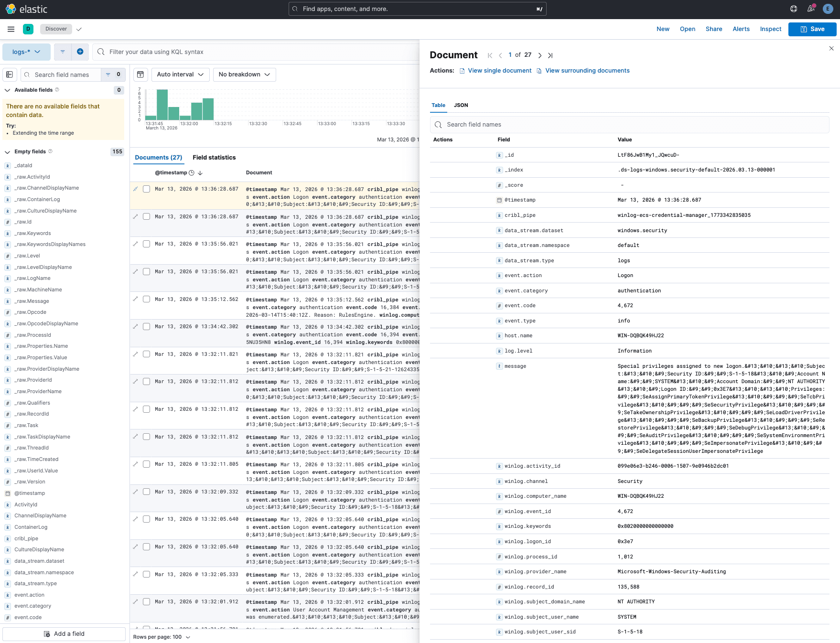Select the checkbox for the 13:36:28.687 document
The image size is (840, 643).
pos(146,189)
